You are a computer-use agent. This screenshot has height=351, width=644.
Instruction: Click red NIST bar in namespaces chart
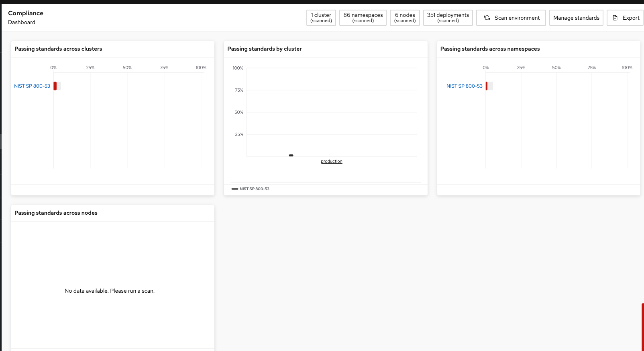click(487, 86)
